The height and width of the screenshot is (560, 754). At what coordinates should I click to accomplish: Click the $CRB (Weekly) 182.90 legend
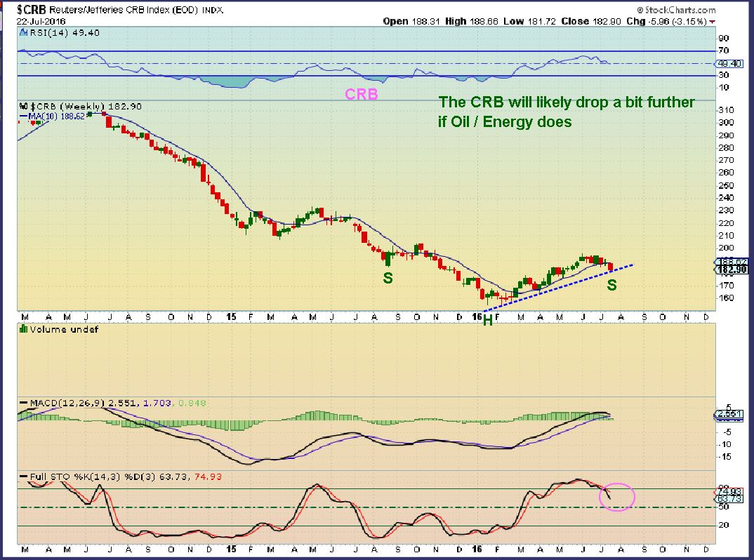pyautogui.click(x=86, y=106)
